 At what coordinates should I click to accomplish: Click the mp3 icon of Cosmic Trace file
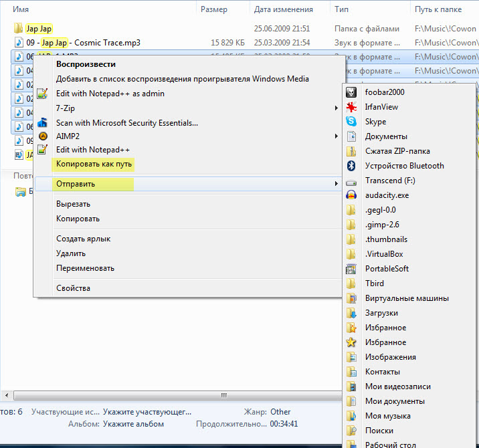coord(19,42)
